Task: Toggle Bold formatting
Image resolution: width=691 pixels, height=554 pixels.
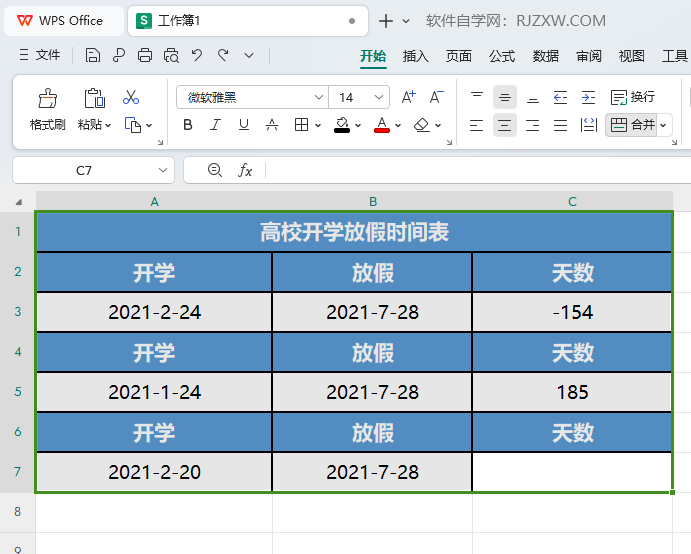Action: [188, 125]
